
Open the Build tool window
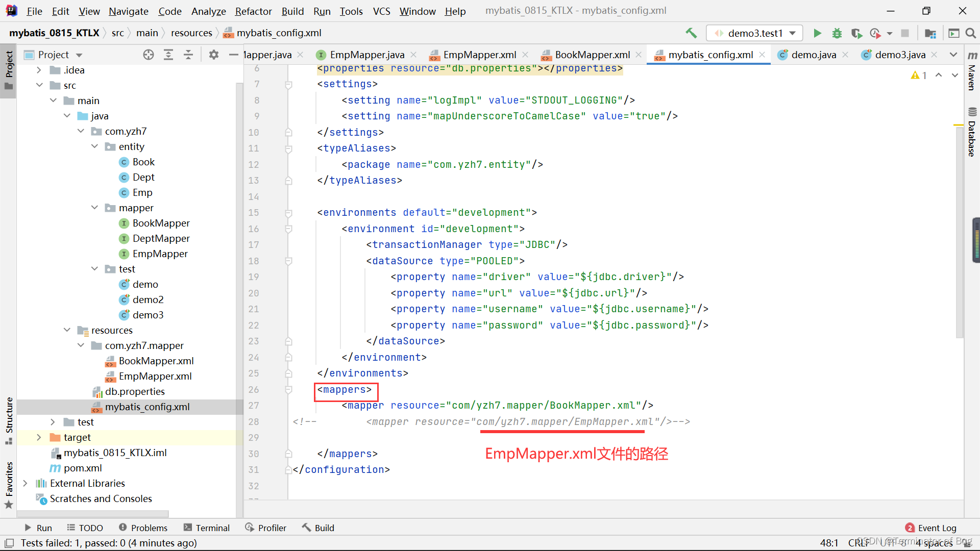(318, 528)
